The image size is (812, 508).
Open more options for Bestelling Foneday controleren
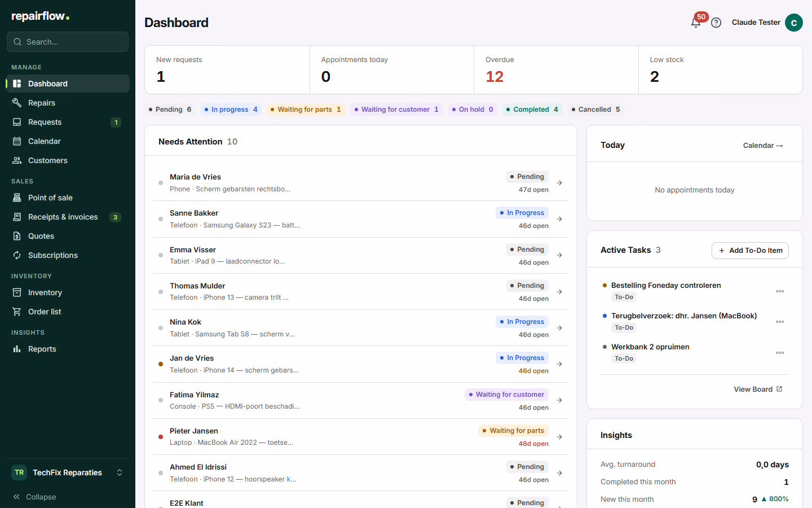(780, 291)
